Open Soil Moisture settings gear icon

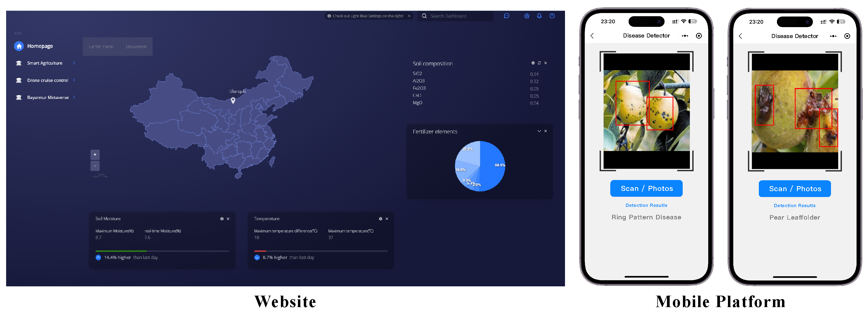tap(222, 219)
